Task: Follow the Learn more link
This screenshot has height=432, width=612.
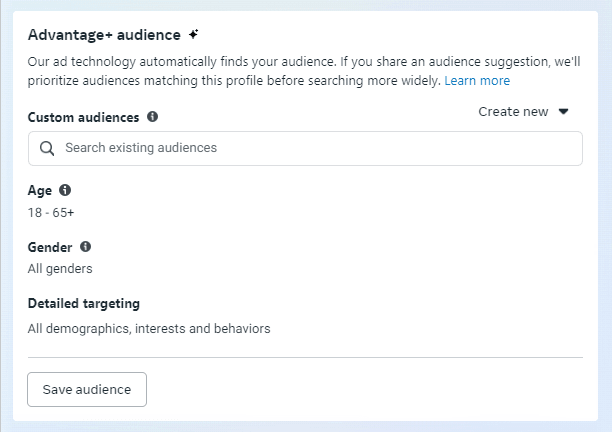Action: point(477,80)
